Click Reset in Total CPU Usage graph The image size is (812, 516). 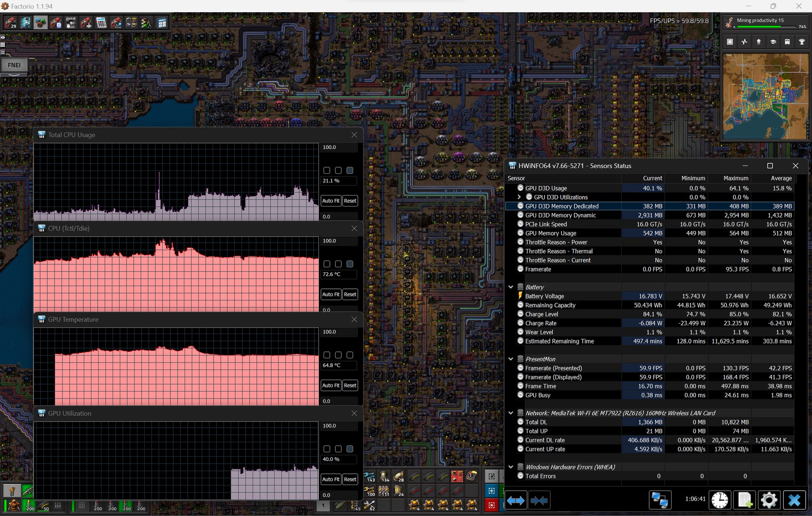(x=350, y=201)
